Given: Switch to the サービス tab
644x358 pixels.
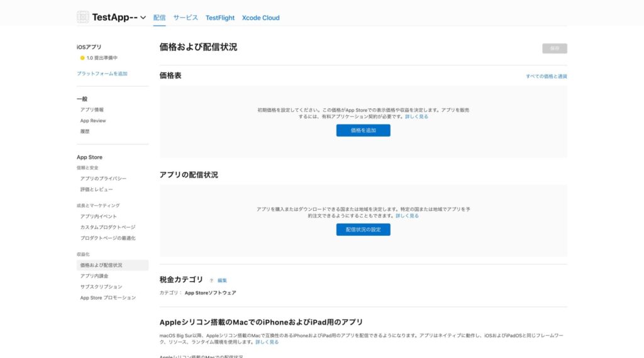Looking at the screenshot, I should pos(186,18).
